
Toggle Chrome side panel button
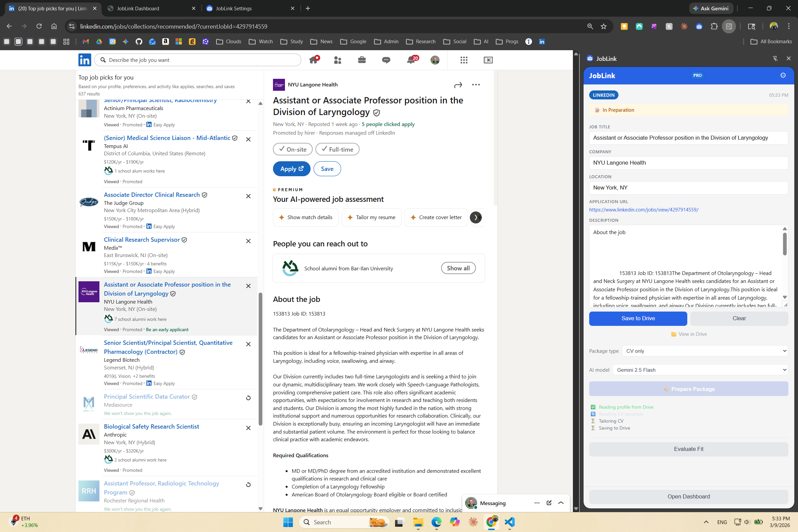[729, 27]
